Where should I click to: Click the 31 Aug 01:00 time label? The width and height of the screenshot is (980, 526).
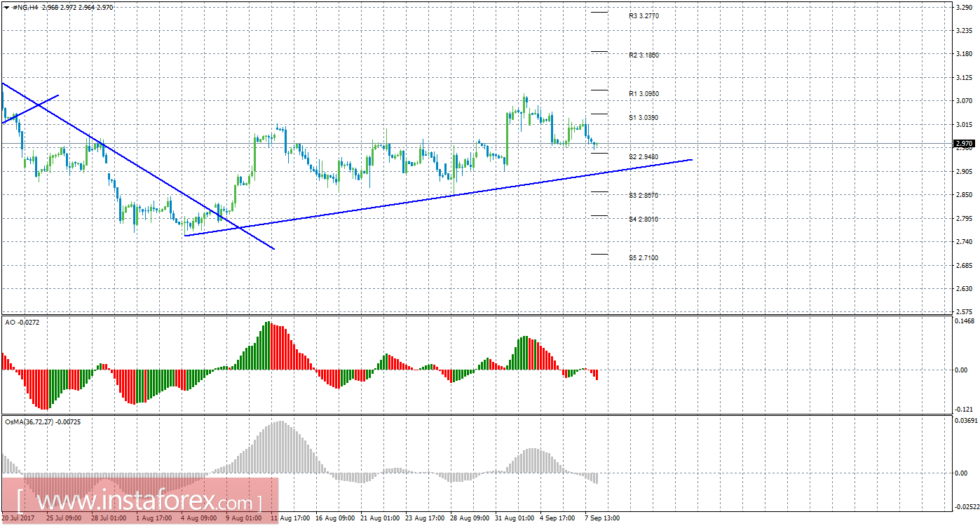pos(513,518)
